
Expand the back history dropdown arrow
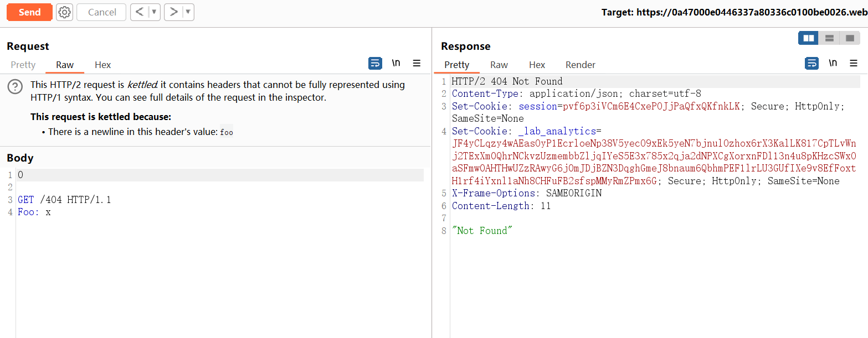pyautogui.click(x=154, y=12)
